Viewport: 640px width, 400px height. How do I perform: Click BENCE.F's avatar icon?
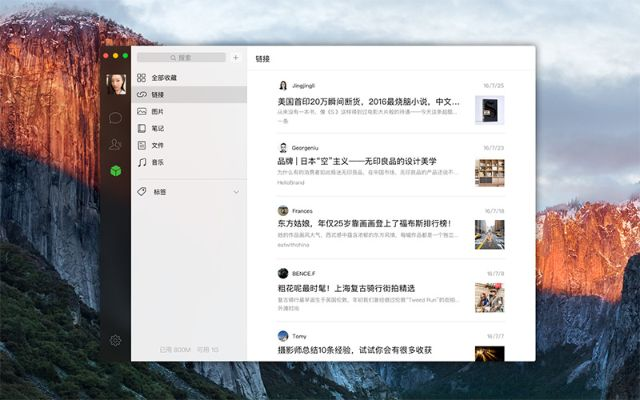pyautogui.click(x=283, y=272)
